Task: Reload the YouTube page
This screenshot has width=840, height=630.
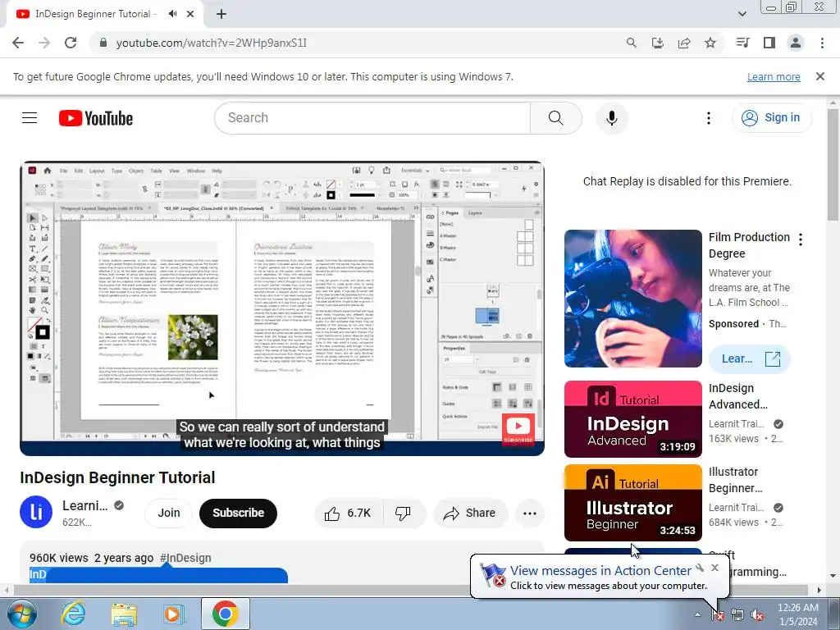Action: coord(71,43)
